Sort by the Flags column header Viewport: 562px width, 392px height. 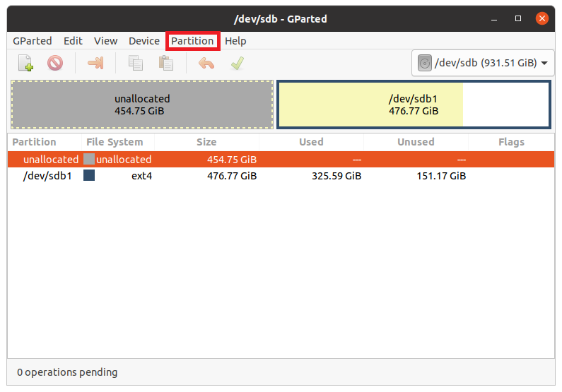[x=511, y=142]
